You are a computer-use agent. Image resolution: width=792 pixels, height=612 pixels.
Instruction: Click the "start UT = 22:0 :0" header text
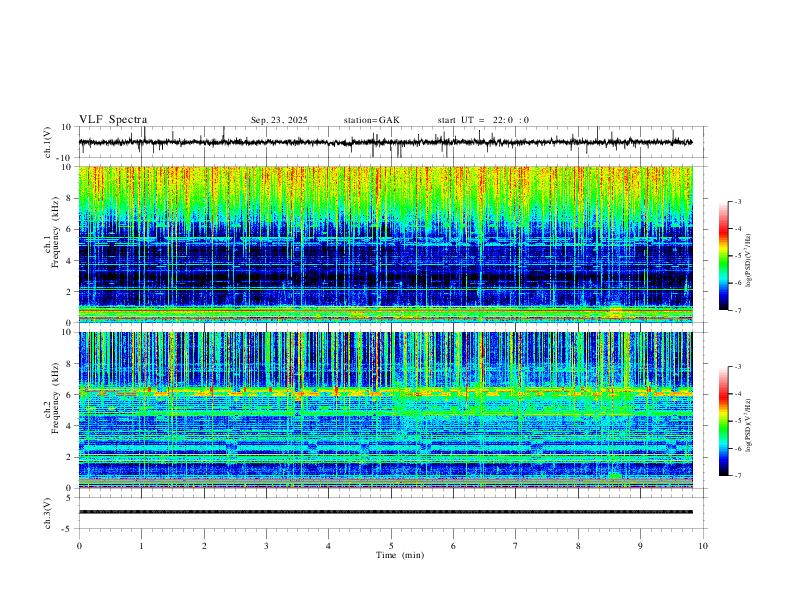(483, 120)
